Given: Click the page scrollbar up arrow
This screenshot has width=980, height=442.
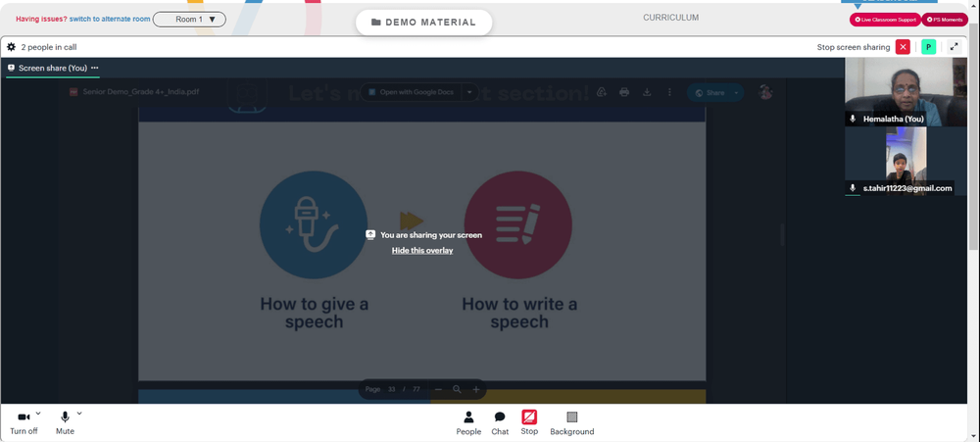Looking at the screenshot, I should (x=974, y=5).
